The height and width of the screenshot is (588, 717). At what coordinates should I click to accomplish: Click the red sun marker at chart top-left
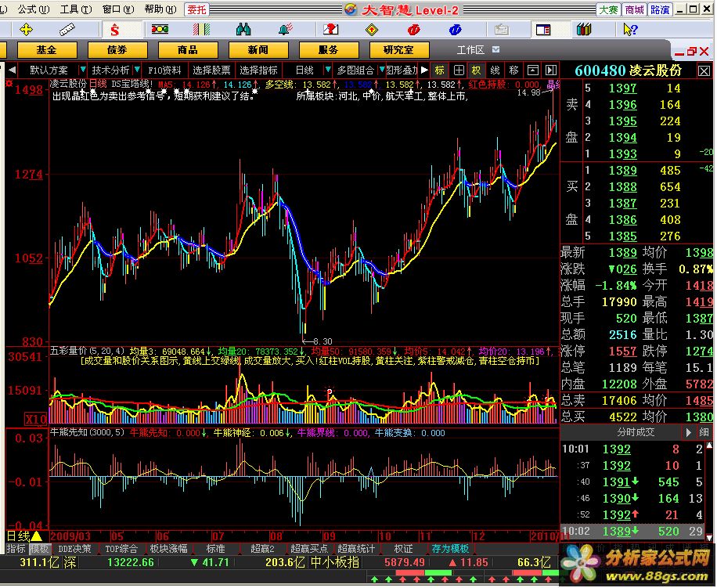[x=9, y=83]
